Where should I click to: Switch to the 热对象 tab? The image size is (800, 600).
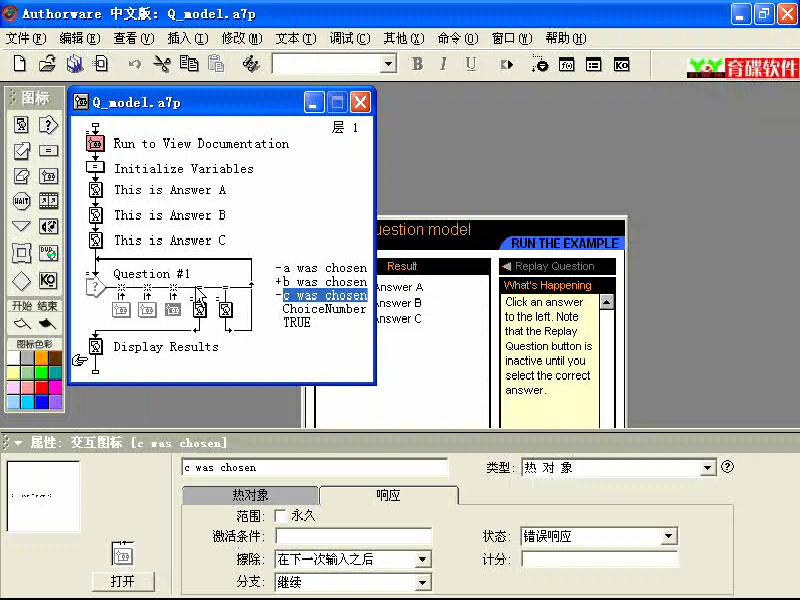click(251, 495)
